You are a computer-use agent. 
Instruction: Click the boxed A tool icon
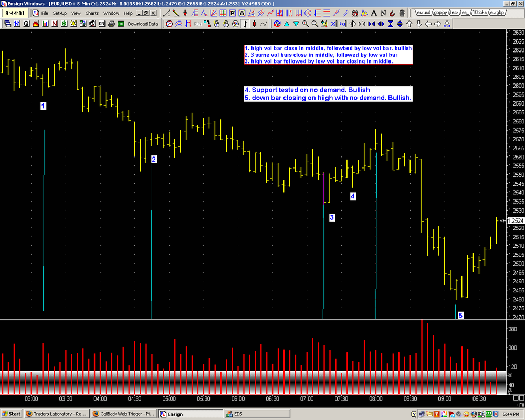click(x=241, y=14)
